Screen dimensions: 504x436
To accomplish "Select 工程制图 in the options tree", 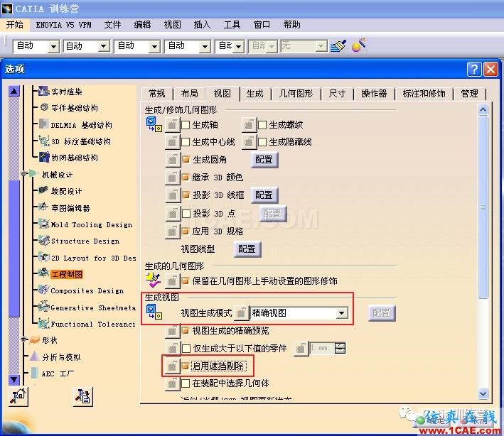I will pyautogui.click(x=67, y=274).
